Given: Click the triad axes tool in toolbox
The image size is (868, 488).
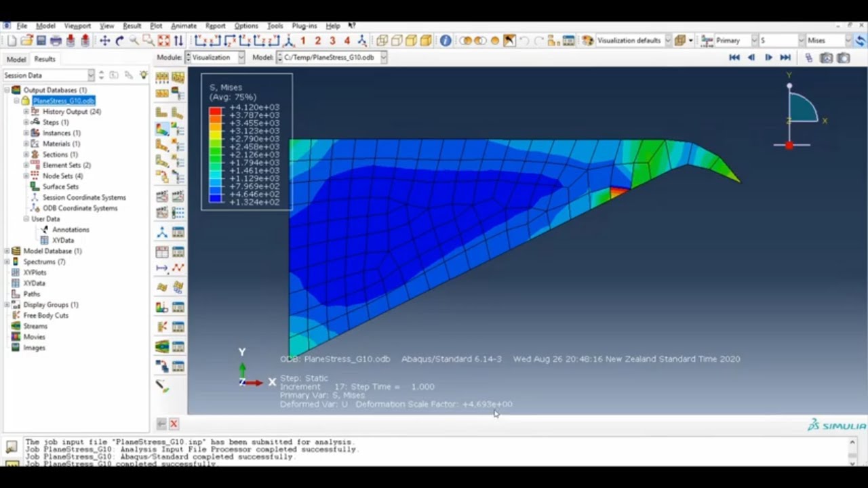Looking at the screenshot, I should [x=162, y=232].
